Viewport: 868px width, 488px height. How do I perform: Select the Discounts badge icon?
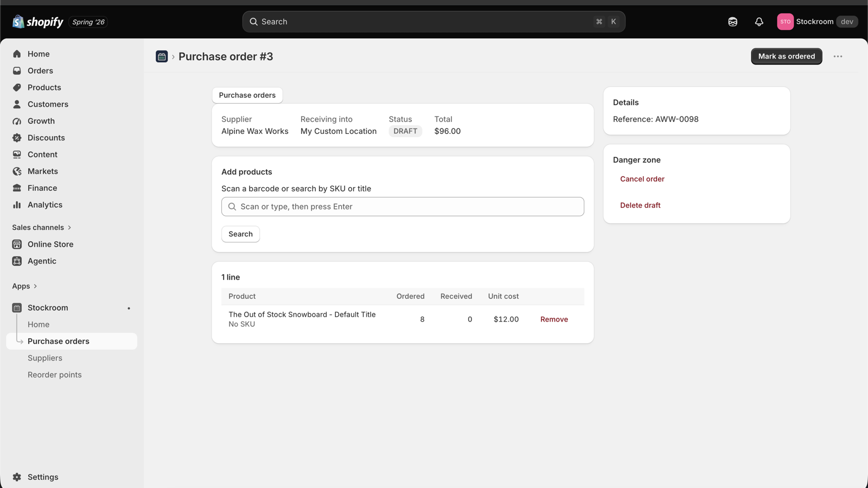coord(17,138)
